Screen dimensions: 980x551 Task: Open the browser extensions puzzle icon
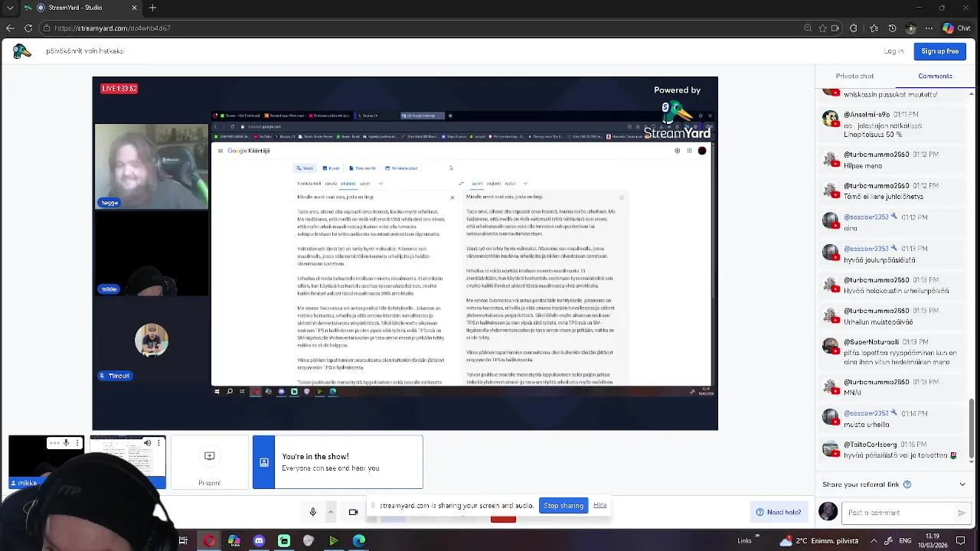[x=854, y=28]
